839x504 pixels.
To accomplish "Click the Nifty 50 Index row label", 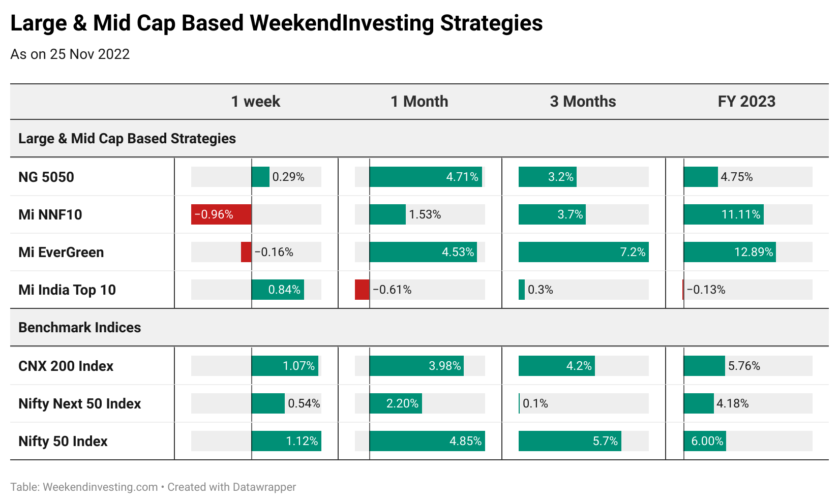I will (63, 442).
